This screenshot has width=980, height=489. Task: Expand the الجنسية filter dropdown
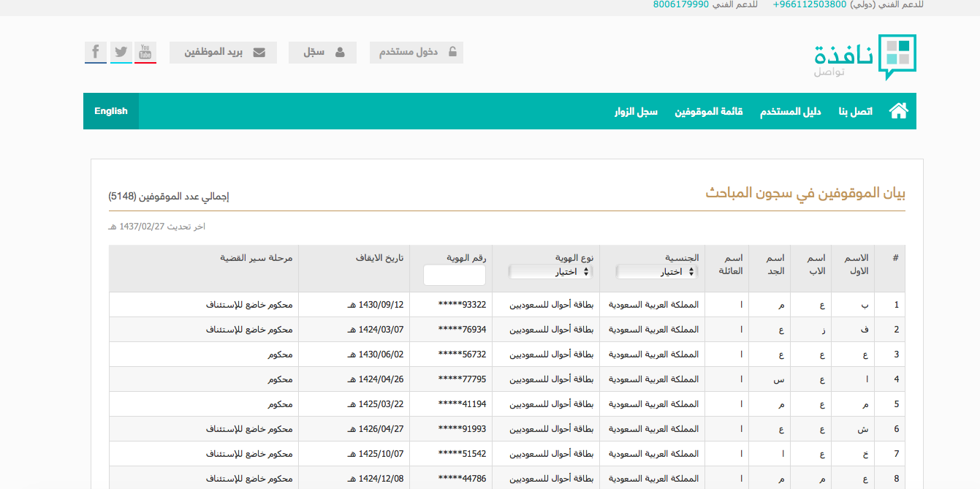[x=657, y=272]
